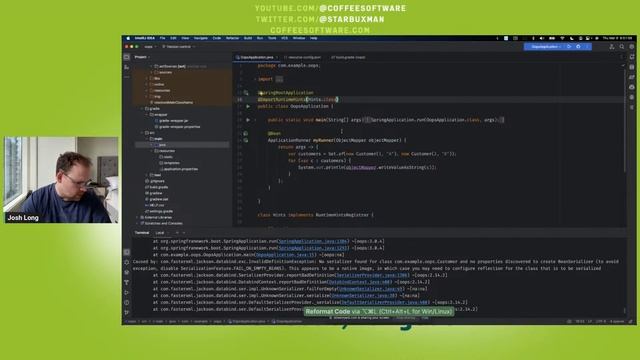Open the Apple menu
The height and width of the screenshot is (360, 640).
click(128, 38)
